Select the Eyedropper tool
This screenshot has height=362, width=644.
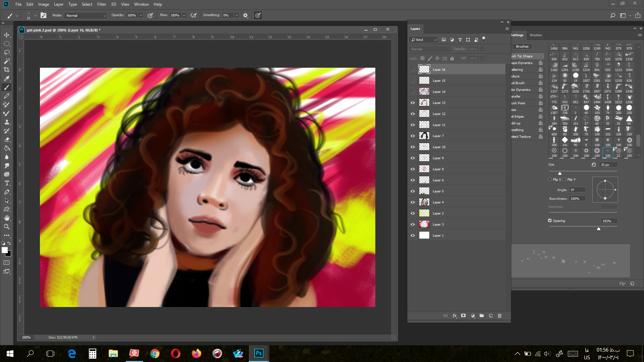(7, 78)
